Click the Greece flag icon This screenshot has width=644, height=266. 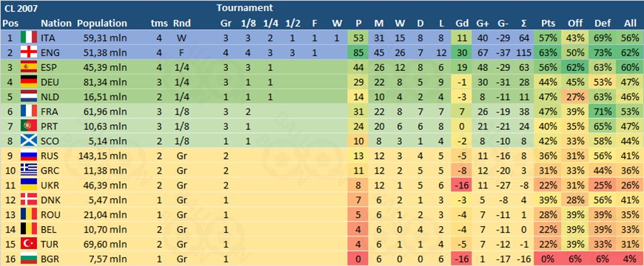[29, 171]
